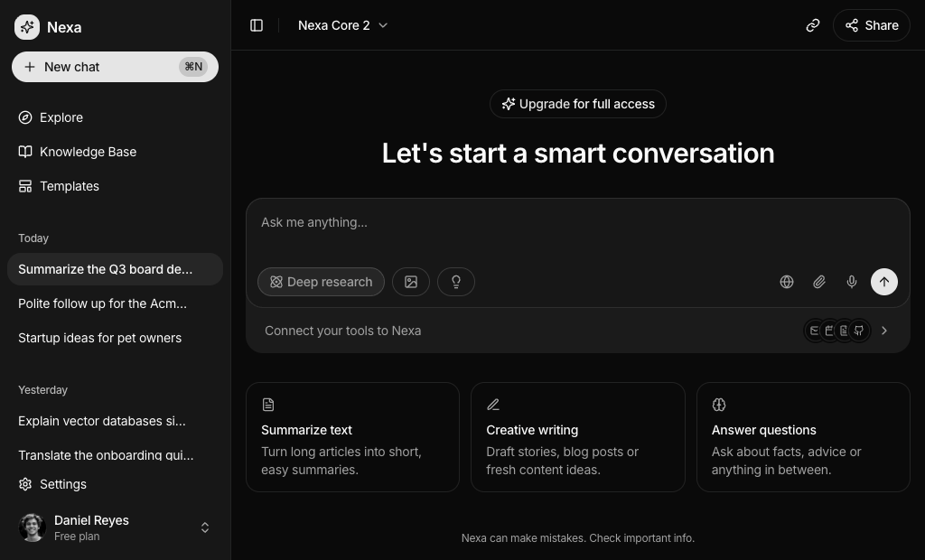
Task: Open Explore in the sidebar
Action: (115, 117)
